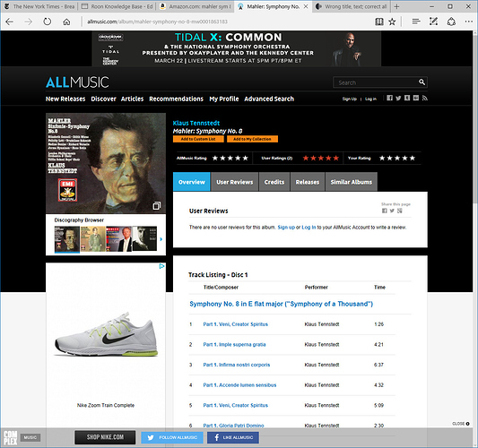Click the AllMusic RSS feed icon

pyautogui.click(x=425, y=98)
